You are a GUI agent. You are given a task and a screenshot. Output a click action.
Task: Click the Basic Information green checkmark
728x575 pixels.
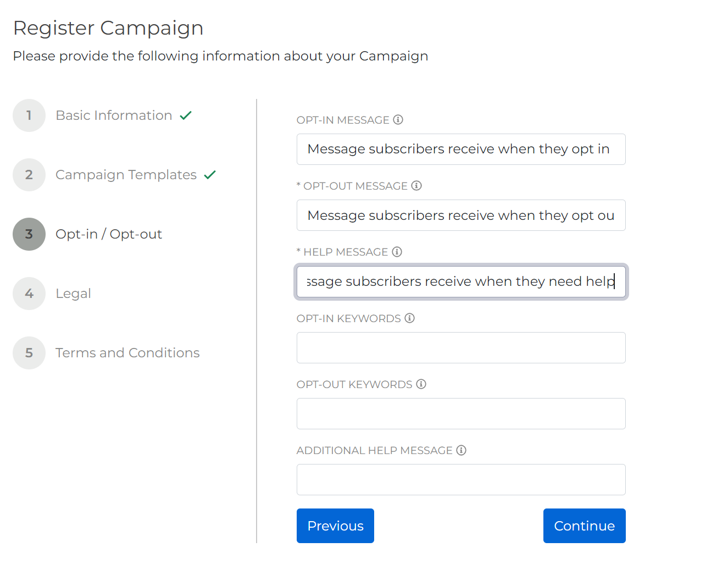186,115
